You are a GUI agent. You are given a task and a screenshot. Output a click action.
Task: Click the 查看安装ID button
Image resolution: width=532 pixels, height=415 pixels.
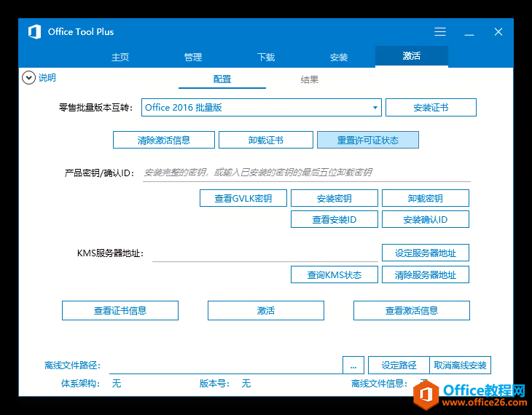(x=335, y=219)
